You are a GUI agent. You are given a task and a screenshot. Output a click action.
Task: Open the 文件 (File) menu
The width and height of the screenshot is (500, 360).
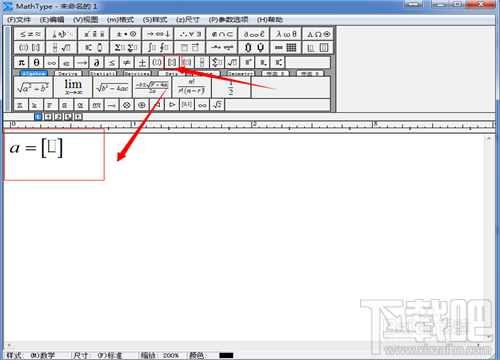click(19, 20)
